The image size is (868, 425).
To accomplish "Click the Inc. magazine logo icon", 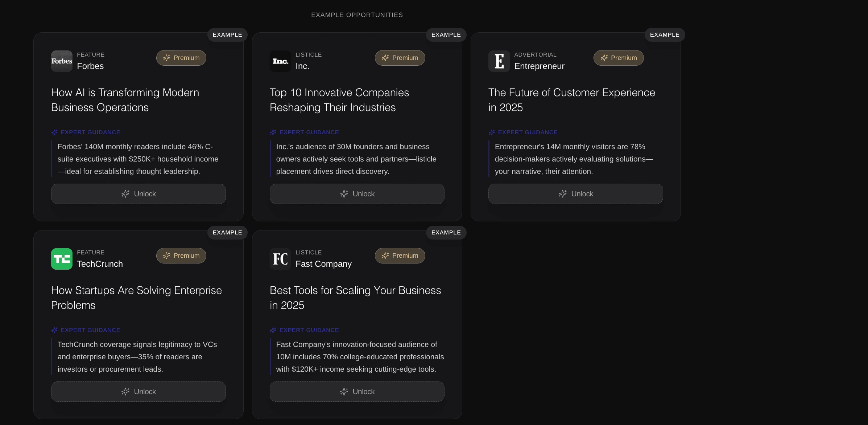I will [280, 61].
